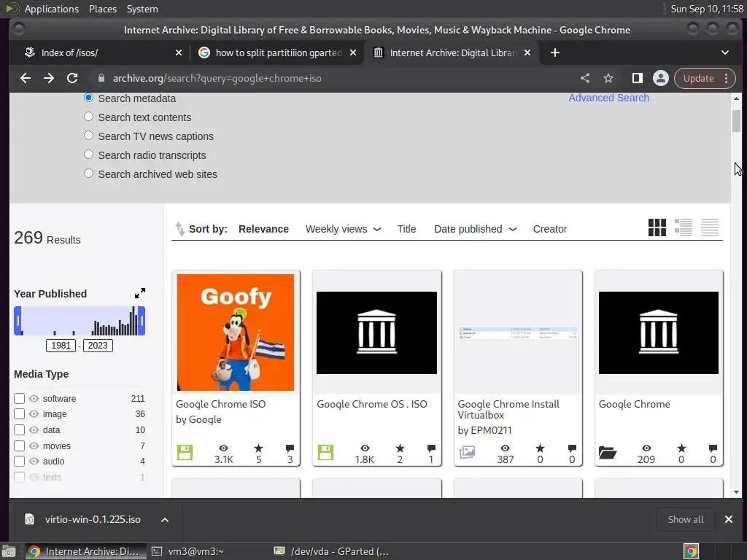Image resolution: width=747 pixels, height=560 pixels.
Task: Click the 2023 end year field
Action: tap(98, 345)
